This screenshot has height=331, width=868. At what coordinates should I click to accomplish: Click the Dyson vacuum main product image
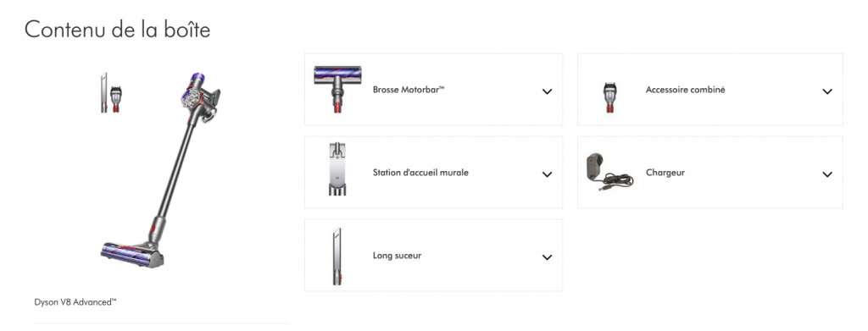coord(160,170)
